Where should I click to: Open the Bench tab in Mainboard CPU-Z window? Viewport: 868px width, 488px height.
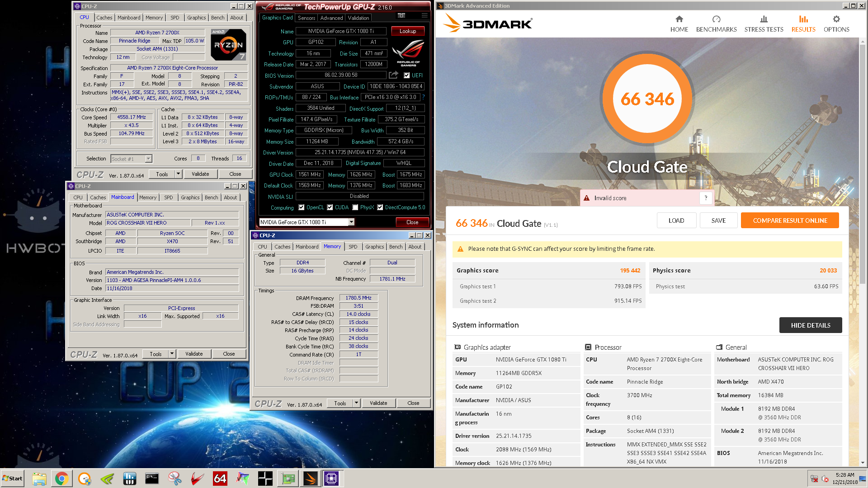[211, 197]
